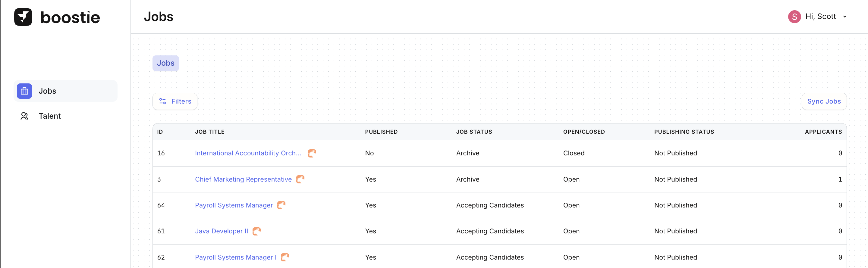
Task: Sort by the Job Title column header
Action: (209, 132)
